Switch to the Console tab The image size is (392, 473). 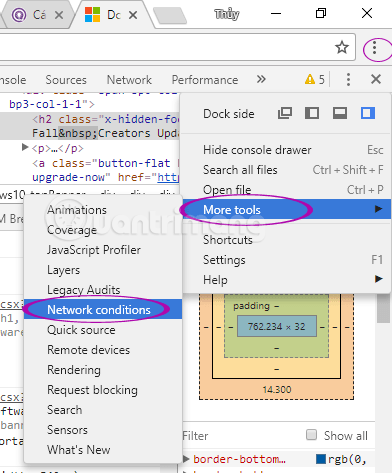click(13, 80)
